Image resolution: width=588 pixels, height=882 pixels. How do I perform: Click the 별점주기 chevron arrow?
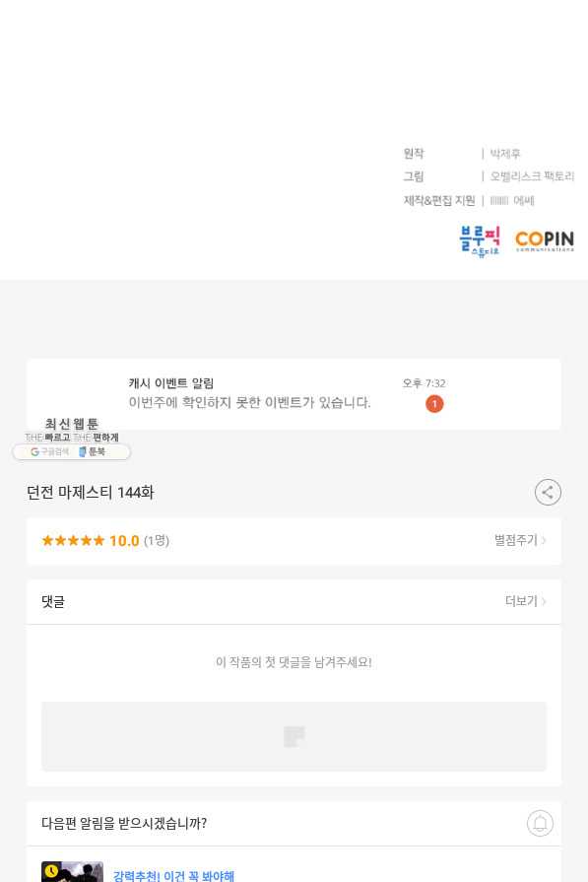pos(544,541)
